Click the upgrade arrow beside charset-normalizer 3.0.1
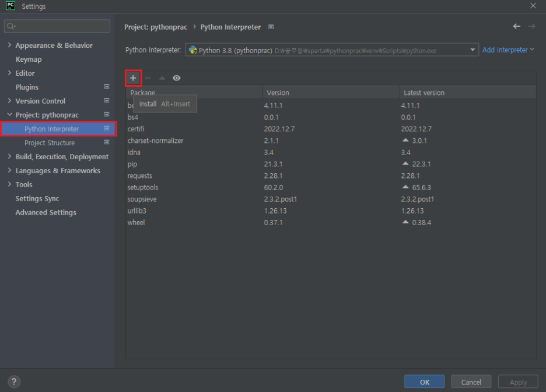The image size is (546, 392). click(405, 140)
